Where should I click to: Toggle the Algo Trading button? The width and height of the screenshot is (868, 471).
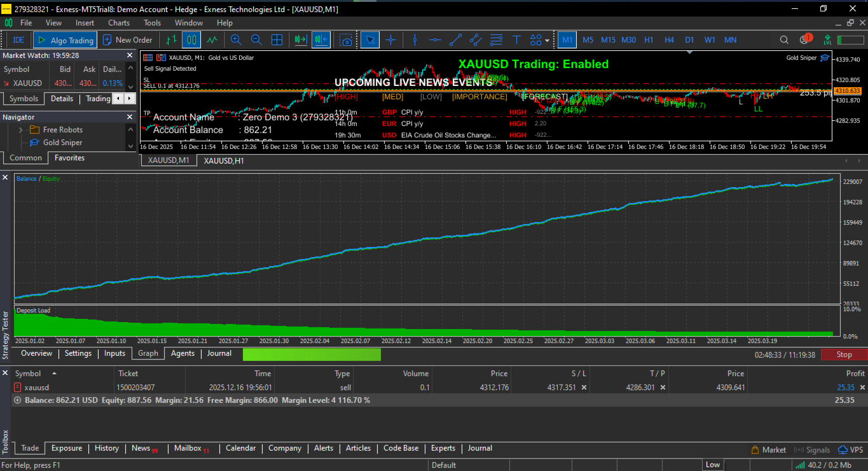coord(65,40)
